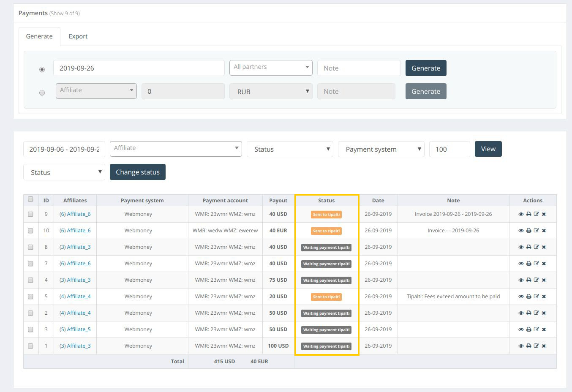Image resolution: width=572 pixels, height=392 pixels.
Task: Select the edit pencil icon for payment ID 8
Action: (x=536, y=247)
